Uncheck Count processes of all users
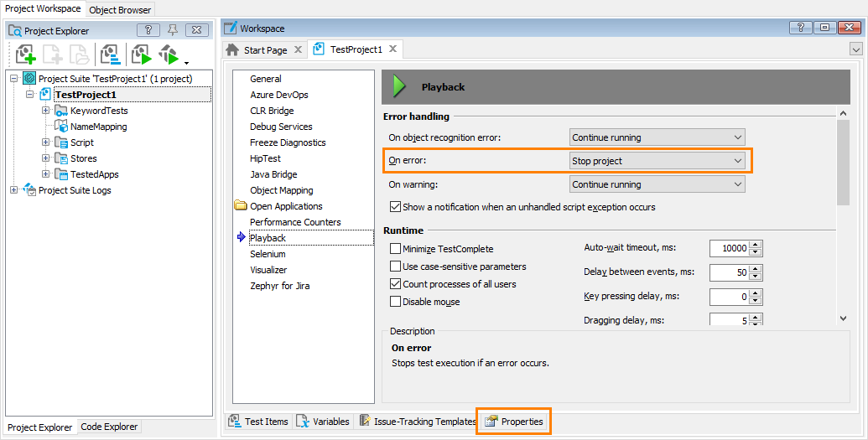The image size is (868, 440). [x=395, y=284]
